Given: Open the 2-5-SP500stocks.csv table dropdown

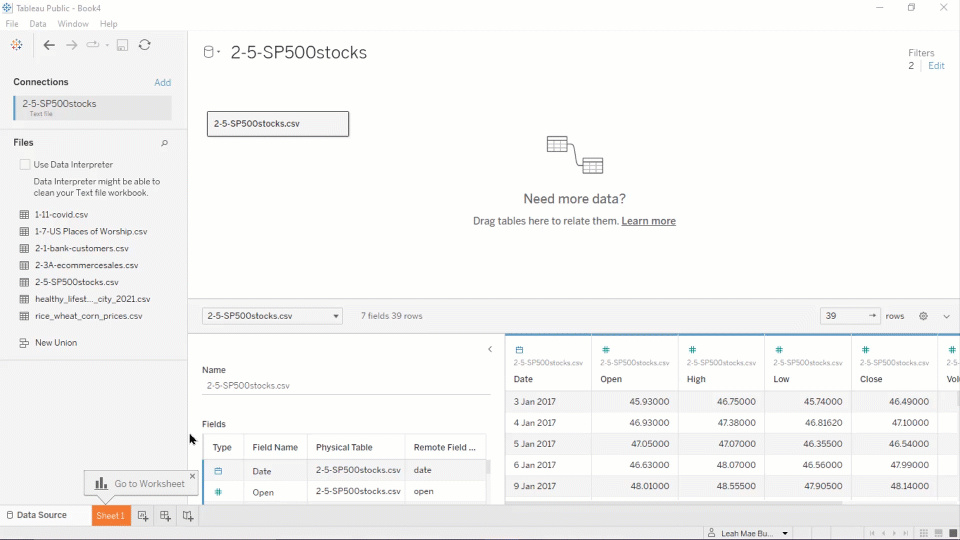Looking at the screenshot, I should [x=272, y=316].
